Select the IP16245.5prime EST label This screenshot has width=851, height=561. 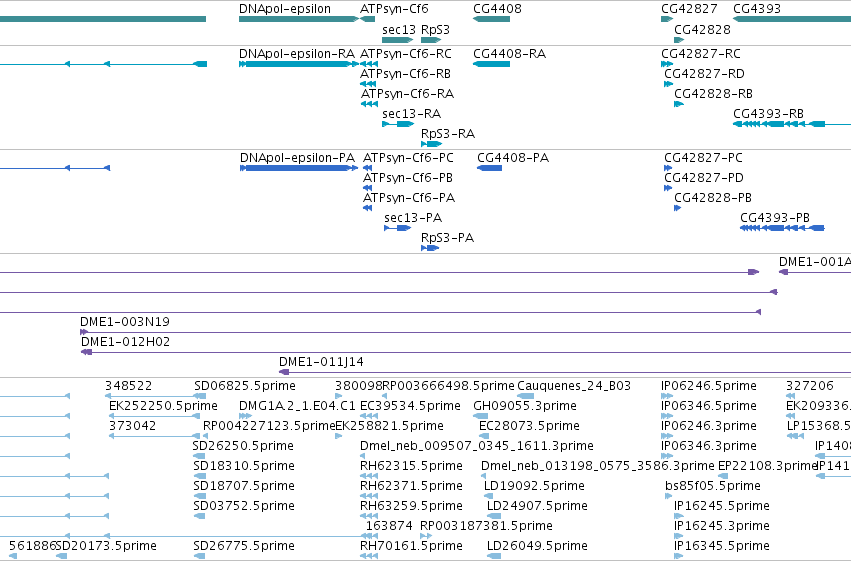pos(722,507)
